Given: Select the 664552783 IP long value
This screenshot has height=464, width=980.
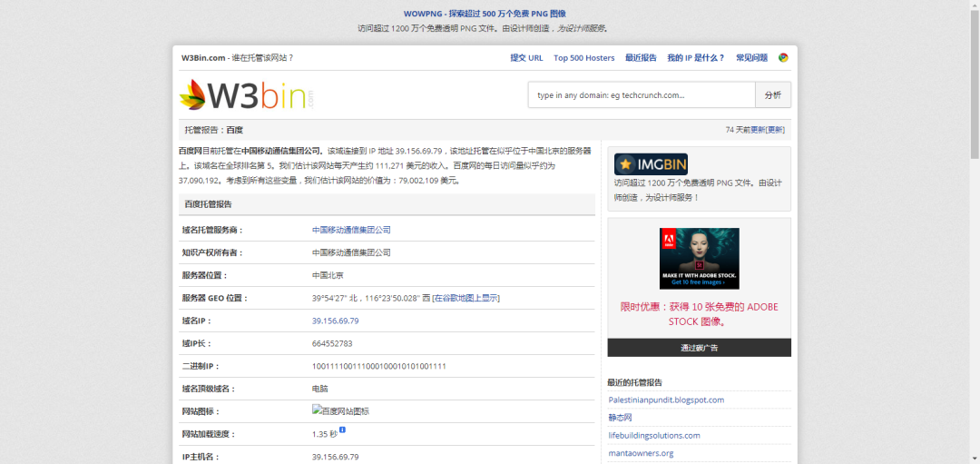Looking at the screenshot, I should (332, 344).
